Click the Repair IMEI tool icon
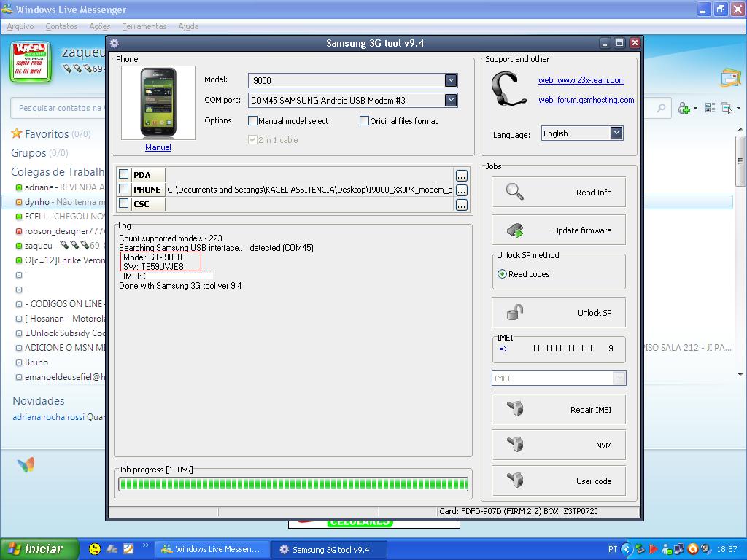The height and width of the screenshot is (560, 747). (x=515, y=408)
